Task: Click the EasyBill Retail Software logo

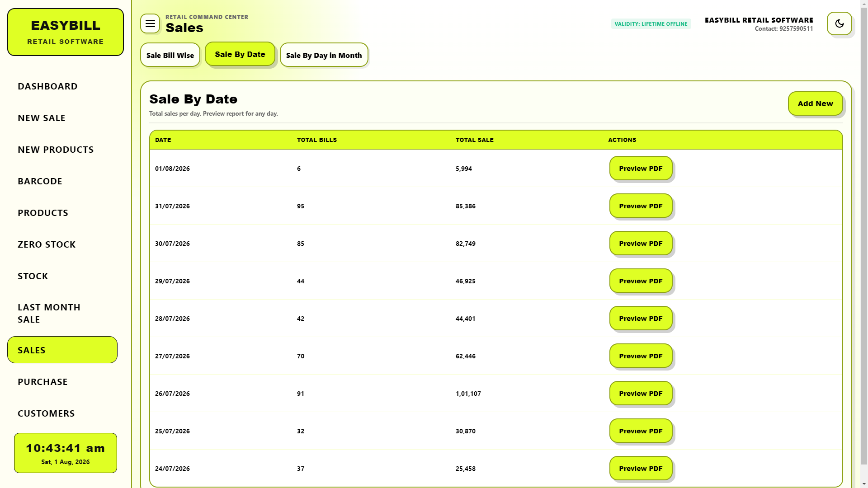Action: pos(66,32)
